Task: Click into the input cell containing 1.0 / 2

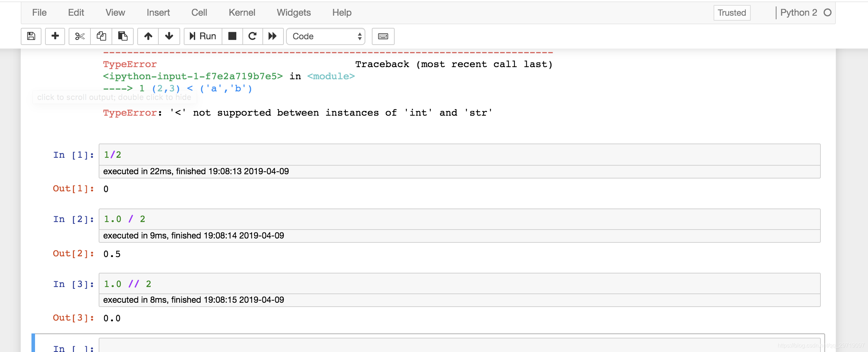Action: click(459, 219)
